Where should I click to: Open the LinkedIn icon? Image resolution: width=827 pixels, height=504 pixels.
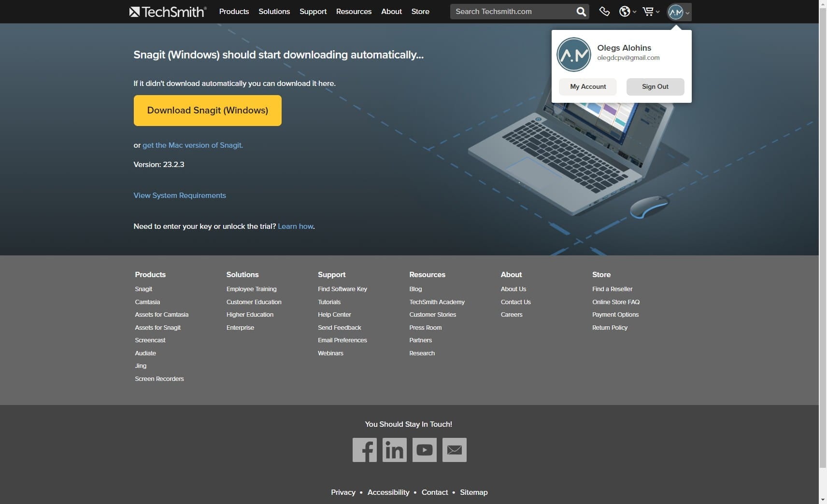pos(395,450)
